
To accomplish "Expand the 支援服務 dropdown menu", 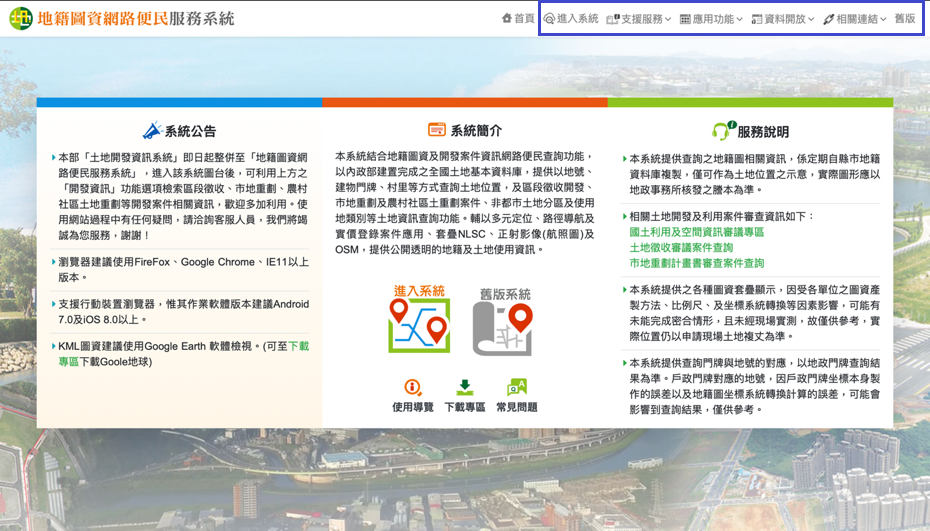I will (x=639, y=19).
